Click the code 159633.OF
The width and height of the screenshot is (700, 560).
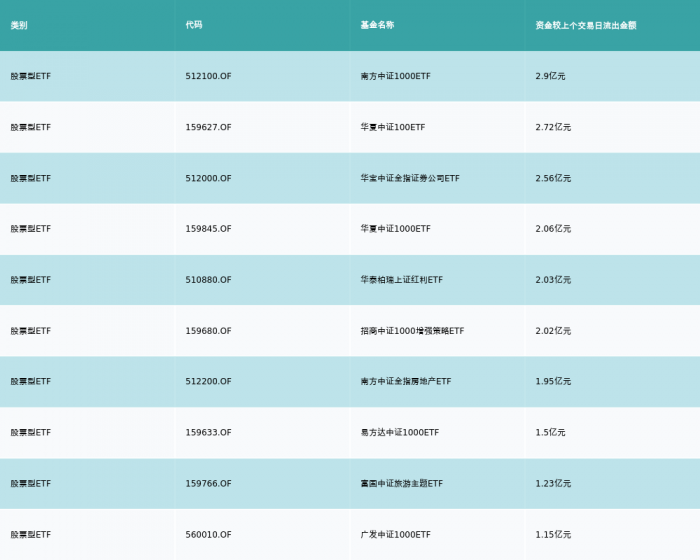[208, 432]
